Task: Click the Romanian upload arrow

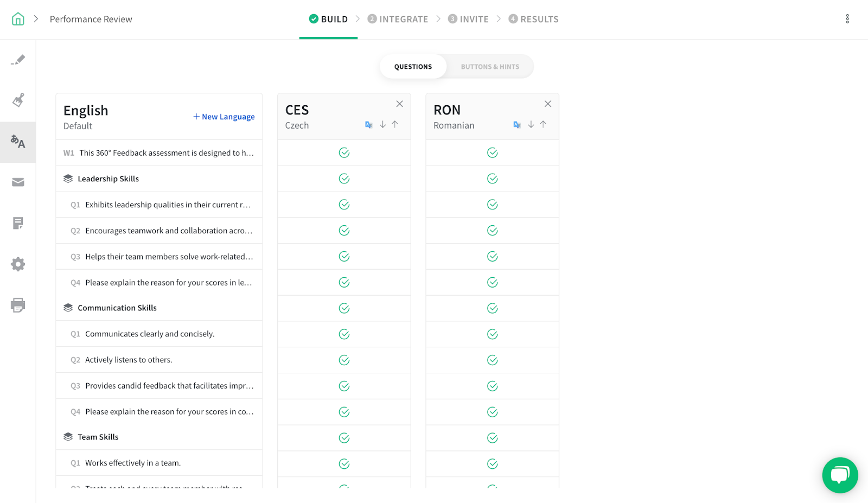Action: (543, 124)
